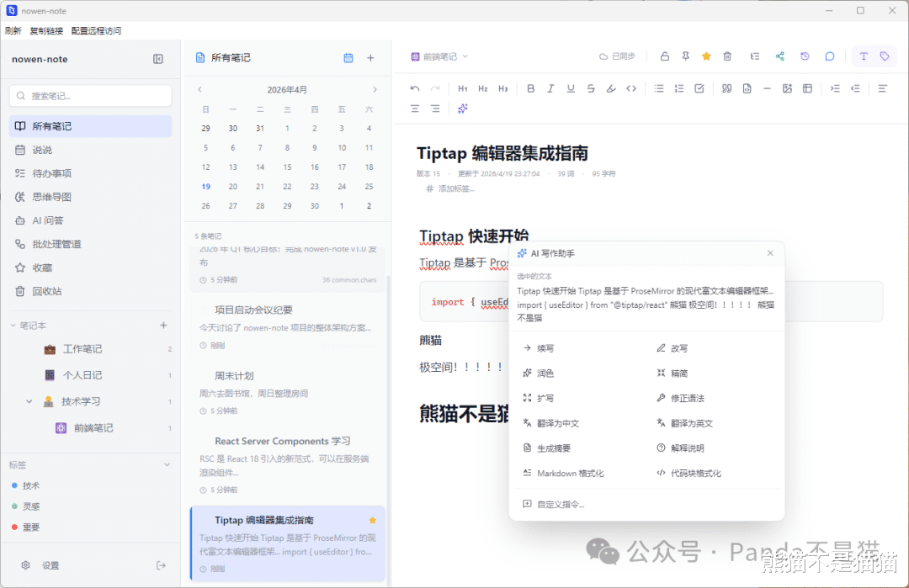The height and width of the screenshot is (588, 909).
Task: Toggle bold formatting
Action: (530, 88)
